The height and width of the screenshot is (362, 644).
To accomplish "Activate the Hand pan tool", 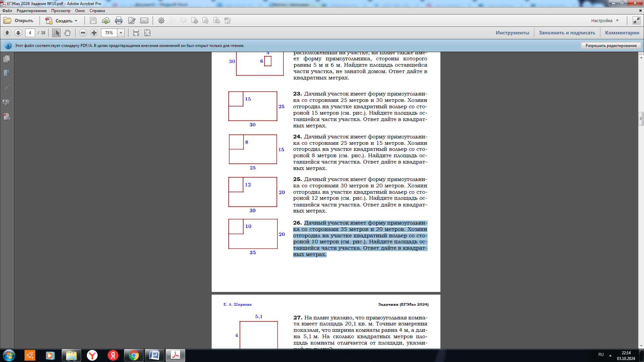I will click(67, 33).
